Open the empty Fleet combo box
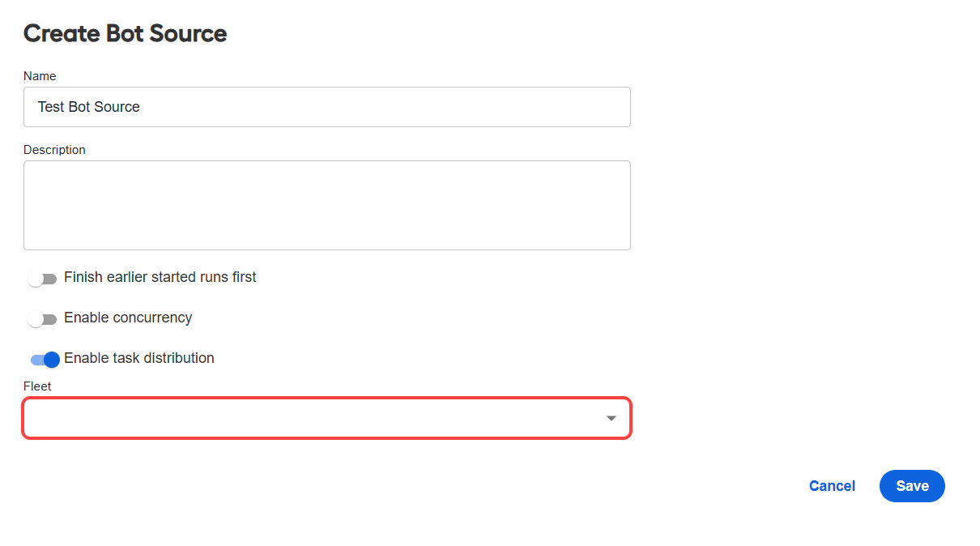 [x=326, y=418]
